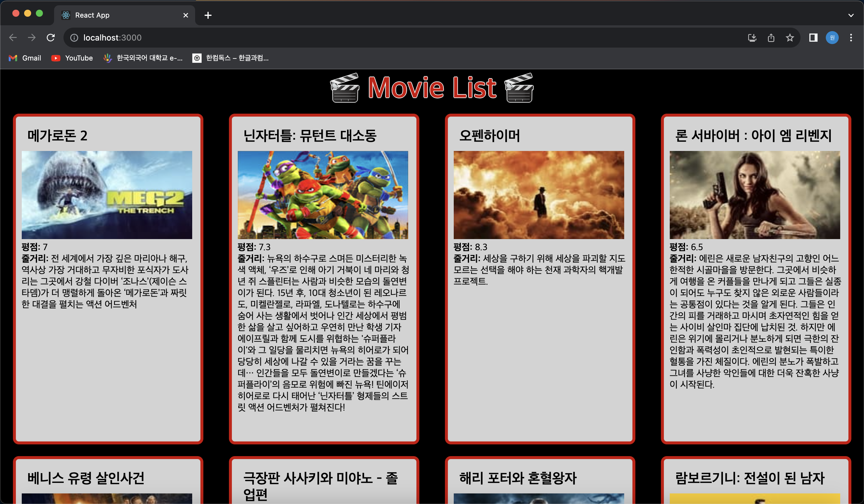Share this page via the share icon
The height and width of the screenshot is (504, 864).
tap(771, 38)
